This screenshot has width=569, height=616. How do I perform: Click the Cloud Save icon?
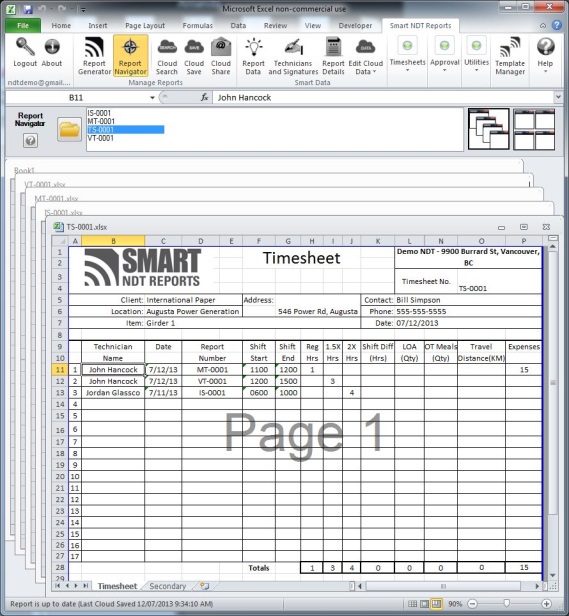pyautogui.click(x=194, y=48)
